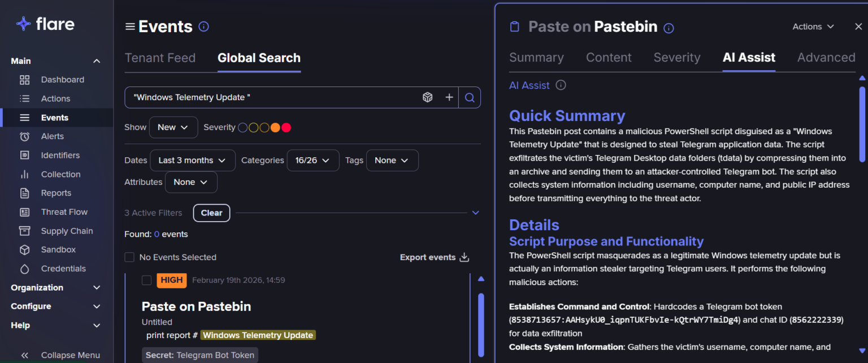Viewport: 868px width, 363px height.
Task: Open the Dates Last 3 months dropdown
Action: [192, 161]
